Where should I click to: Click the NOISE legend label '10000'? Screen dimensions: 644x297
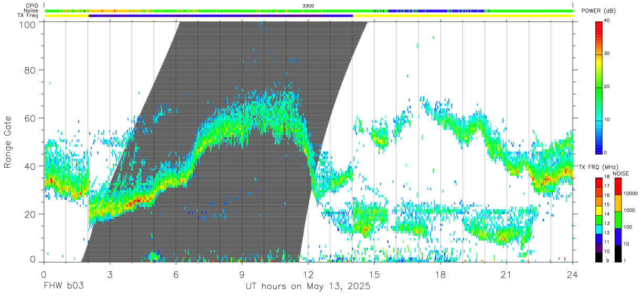[631, 194]
